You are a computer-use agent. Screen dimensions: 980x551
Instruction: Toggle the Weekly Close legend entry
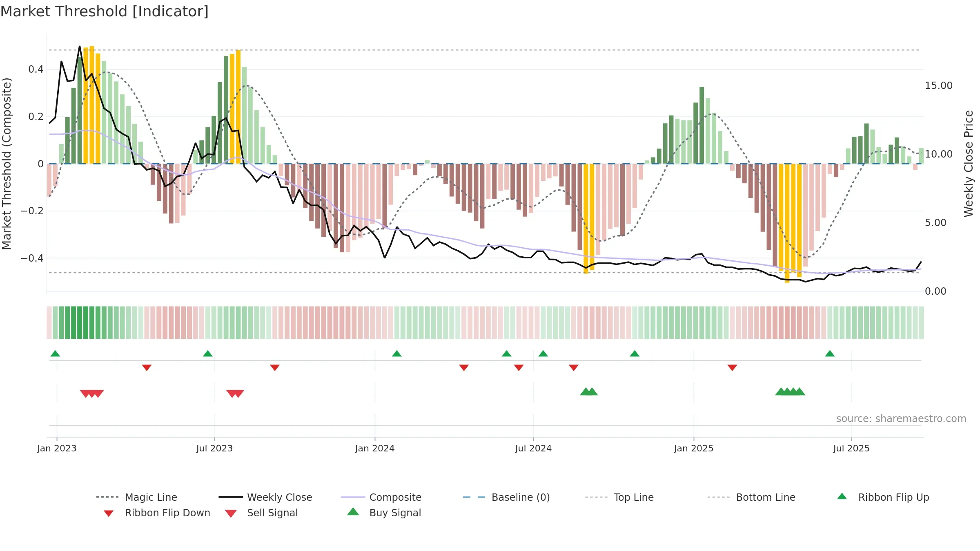265,497
